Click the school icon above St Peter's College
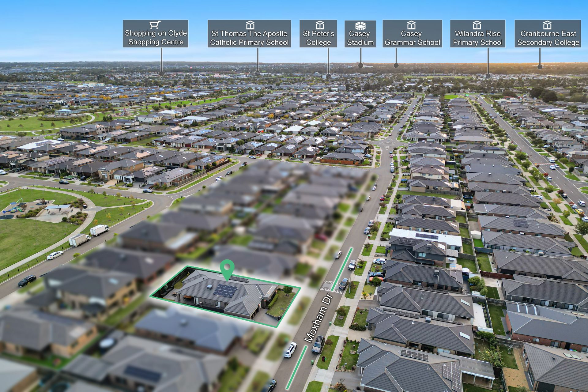Image resolution: width=588 pixels, height=392 pixels. point(320,25)
